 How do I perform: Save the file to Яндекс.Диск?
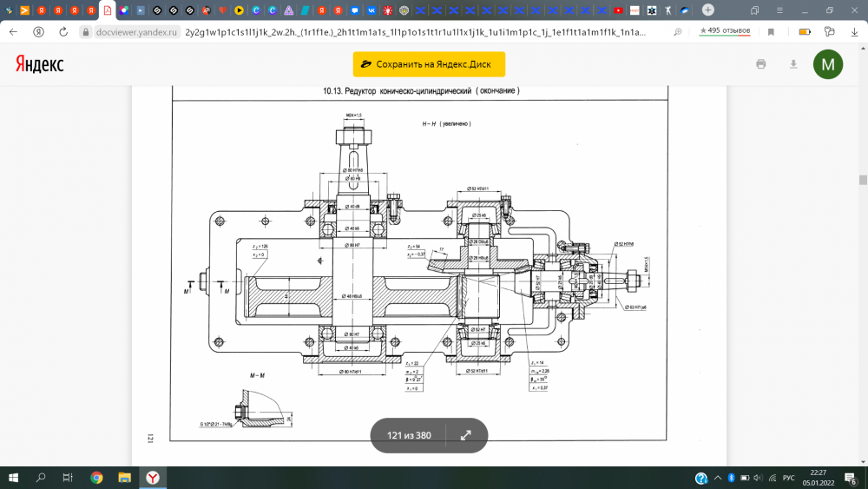429,64
